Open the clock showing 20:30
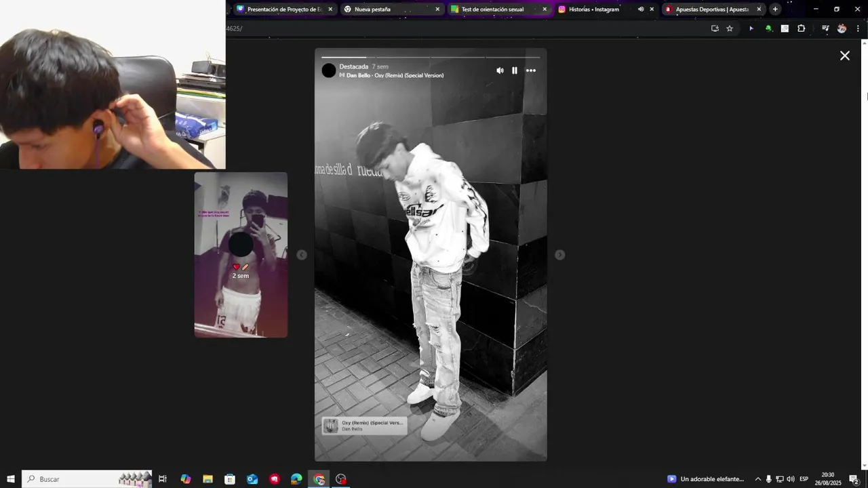The image size is (868, 488). [828, 479]
